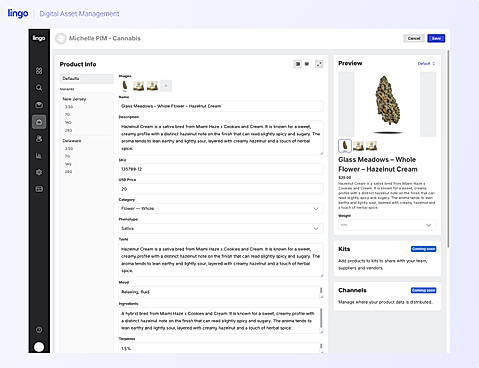Click the Michelle PIM - Cannabis title
Screen dimensions: 479x368
point(105,38)
